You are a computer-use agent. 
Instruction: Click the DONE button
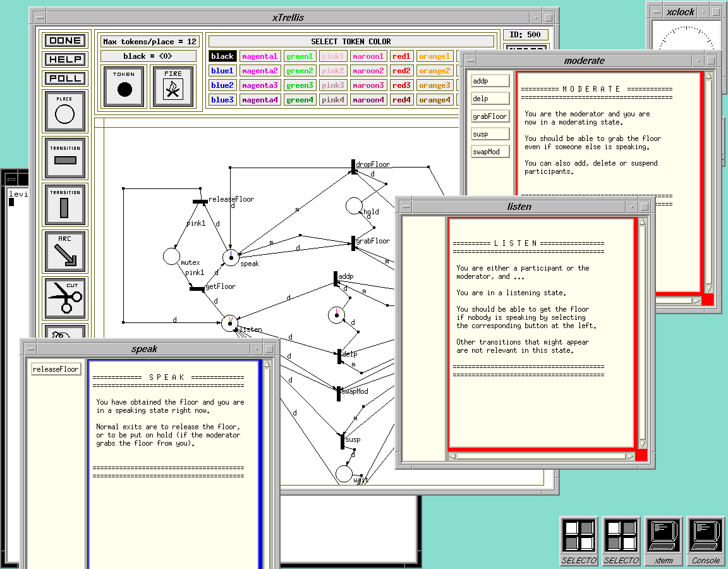[65, 40]
